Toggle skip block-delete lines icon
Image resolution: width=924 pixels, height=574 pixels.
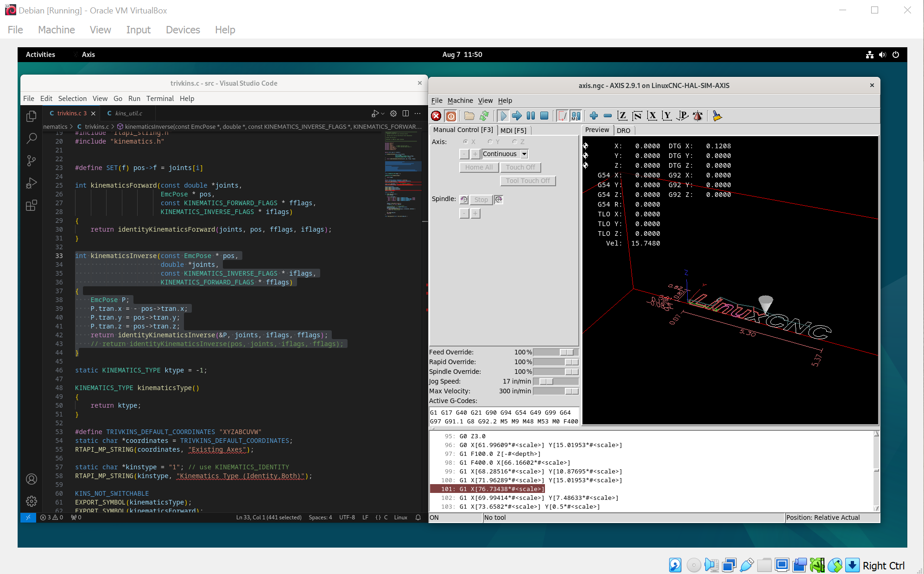click(562, 116)
